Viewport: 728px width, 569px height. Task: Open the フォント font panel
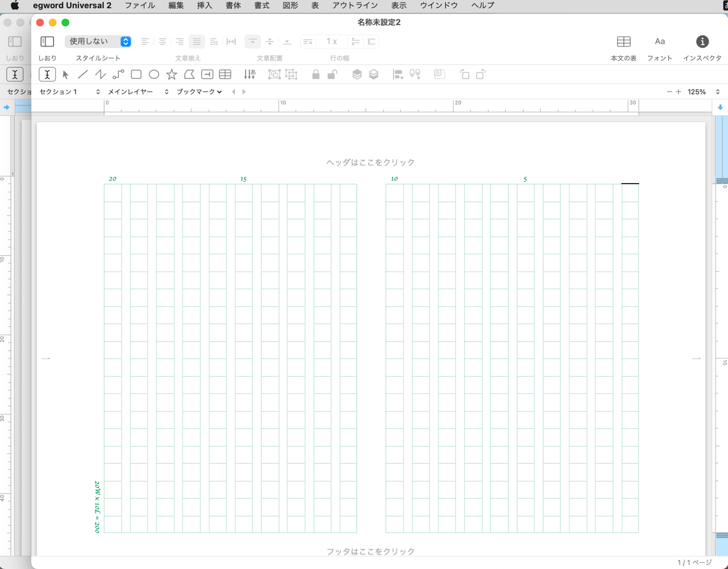tap(660, 41)
